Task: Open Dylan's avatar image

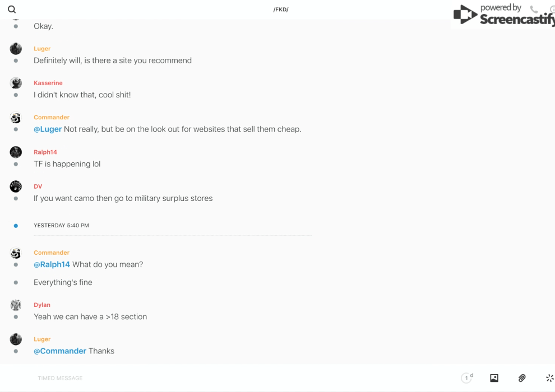Action: (x=16, y=305)
